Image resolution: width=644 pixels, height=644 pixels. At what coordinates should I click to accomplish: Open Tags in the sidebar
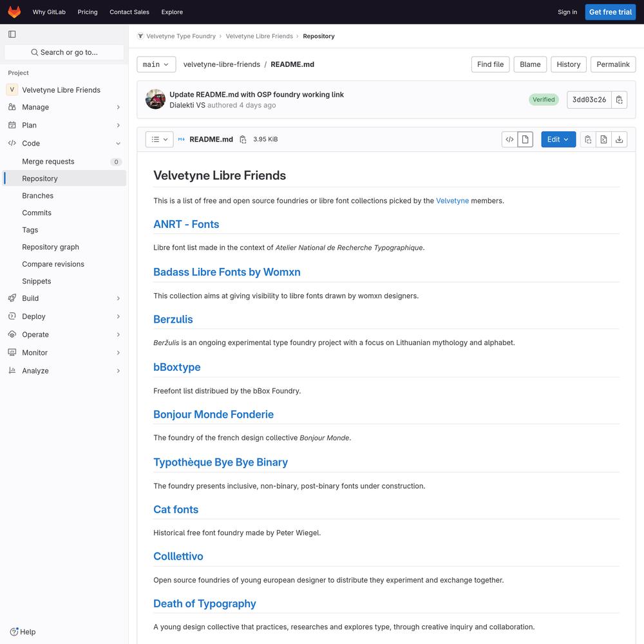[x=64, y=230]
